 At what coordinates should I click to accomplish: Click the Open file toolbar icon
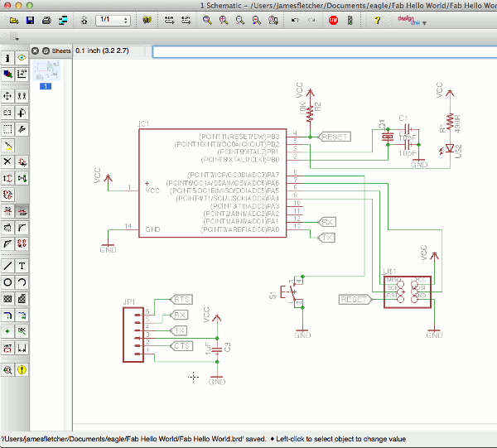(x=14, y=21)
